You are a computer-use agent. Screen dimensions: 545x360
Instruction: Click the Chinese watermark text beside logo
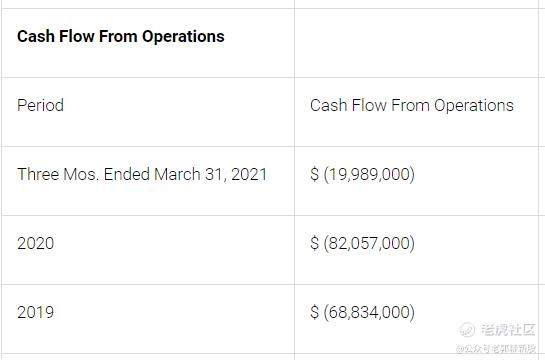(x=508, y=330)
